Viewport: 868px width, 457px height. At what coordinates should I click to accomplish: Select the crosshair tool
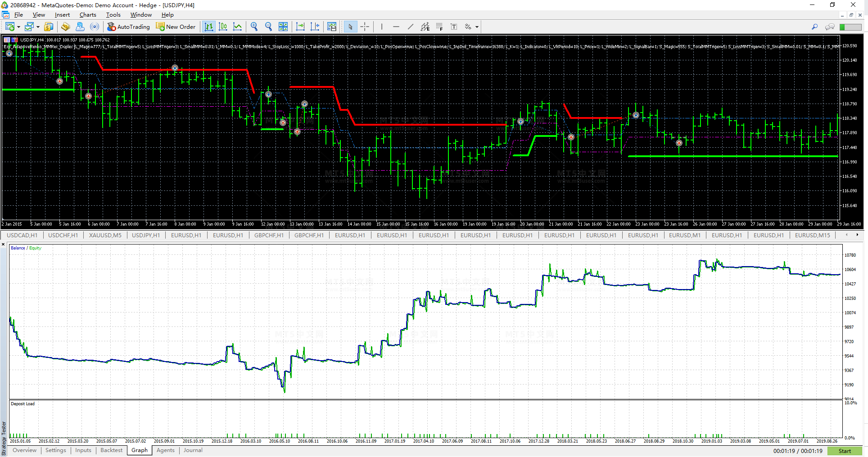(x=365, y=27)
